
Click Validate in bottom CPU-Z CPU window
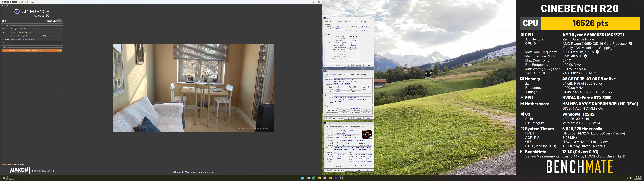pos(359,170)
